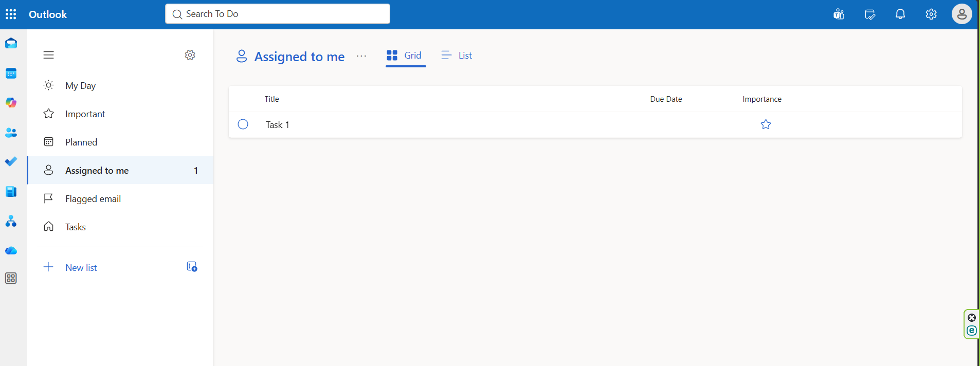Screen dimensions: 980x366
Task: Open the app launcher waffle icon
Action: (x=11, y=14)
